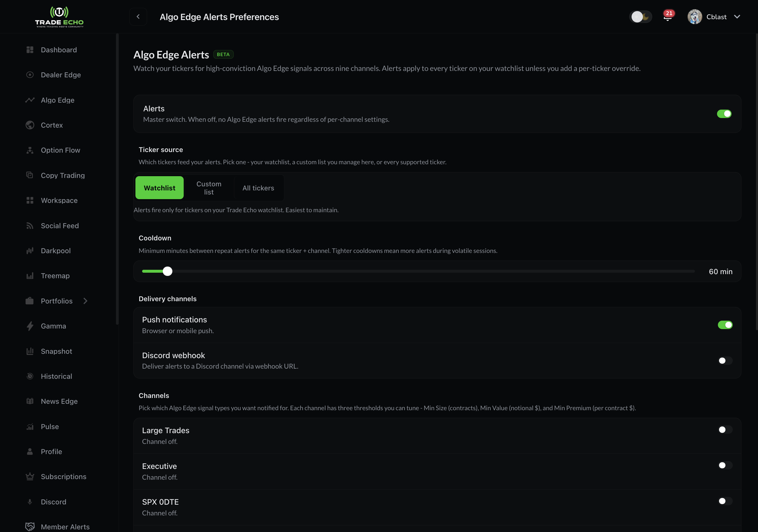This screenshot has height=532, width=758.
Task: Click the Social Feed RSS icon
Action: [30, 226]
